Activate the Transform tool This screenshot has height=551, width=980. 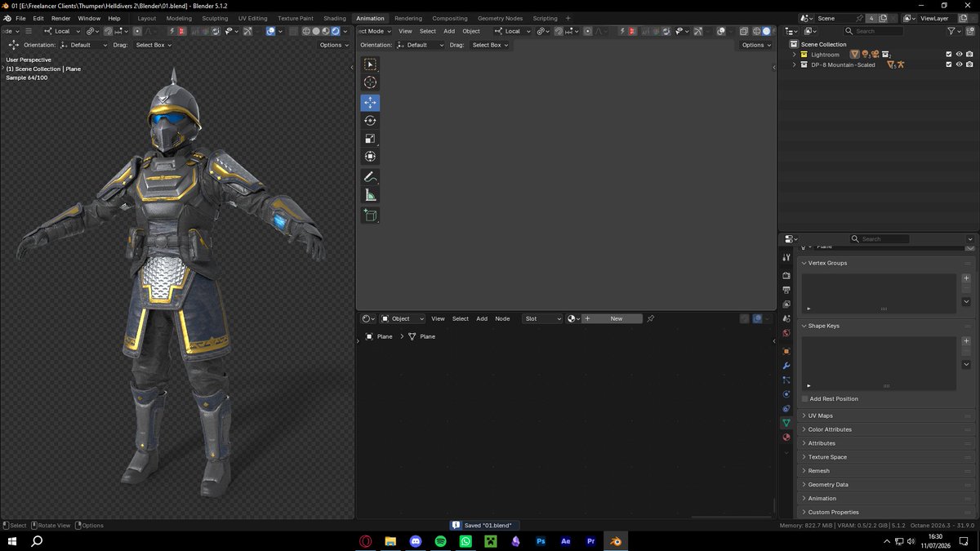coord(370,157)
